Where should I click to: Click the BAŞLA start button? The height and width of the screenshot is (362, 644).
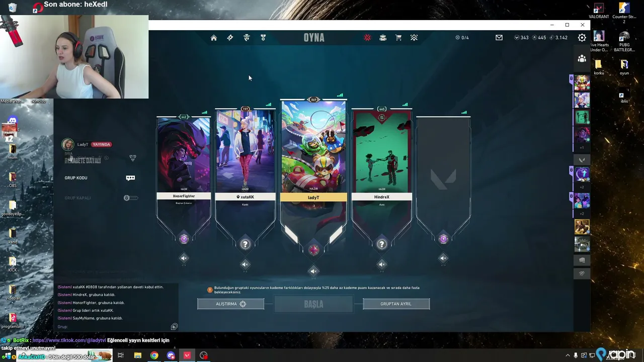313,304
